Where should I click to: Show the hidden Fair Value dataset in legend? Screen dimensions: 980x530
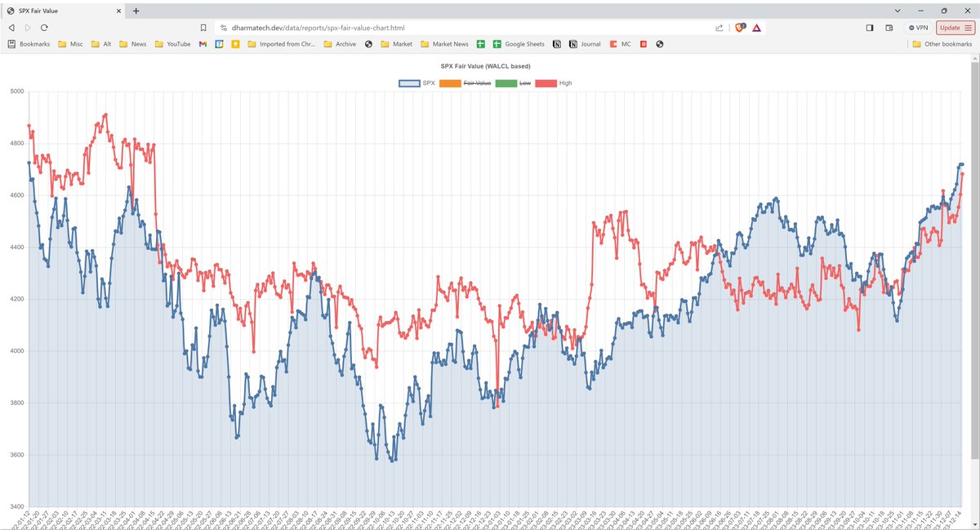click(x=465, y=83)
